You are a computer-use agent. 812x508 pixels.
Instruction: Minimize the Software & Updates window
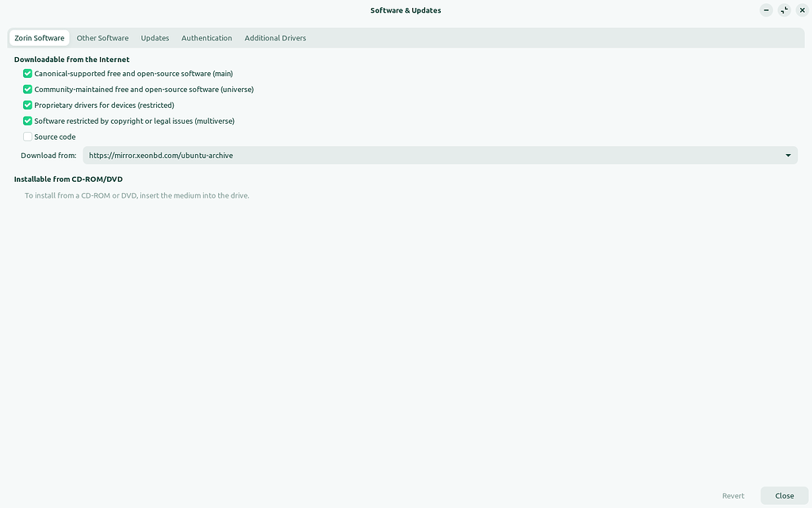(766, 10)
